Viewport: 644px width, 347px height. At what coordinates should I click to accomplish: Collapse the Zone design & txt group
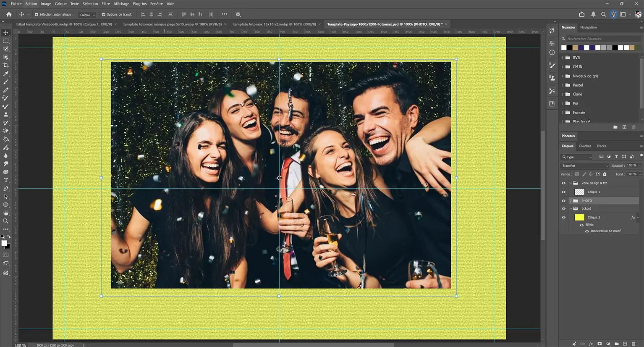click(571, 183)
